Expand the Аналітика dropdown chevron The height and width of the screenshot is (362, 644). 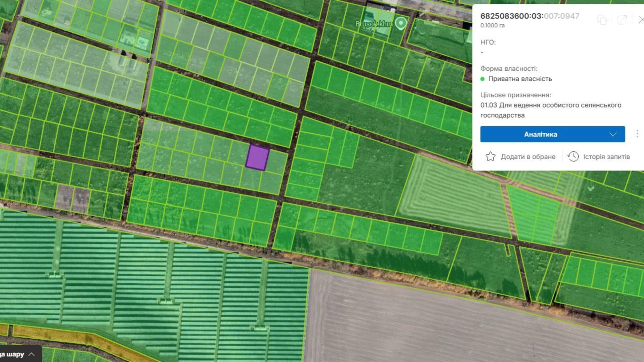click(613, 134)
